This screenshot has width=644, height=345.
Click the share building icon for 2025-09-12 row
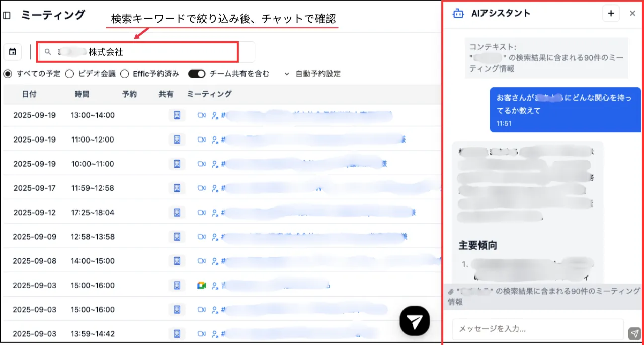pyautogui.click(x=177, y=213)
